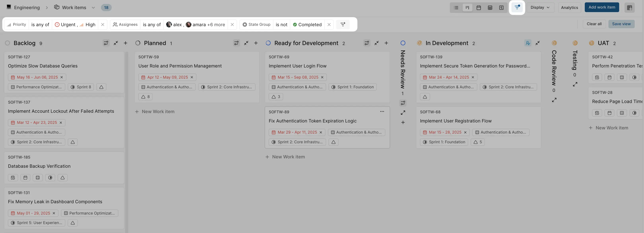
Task: Click Add work item button
Action: pos(601,7)
